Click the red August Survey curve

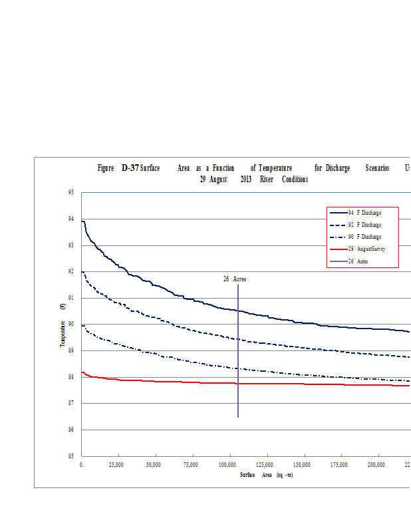(x=166, y=382)
